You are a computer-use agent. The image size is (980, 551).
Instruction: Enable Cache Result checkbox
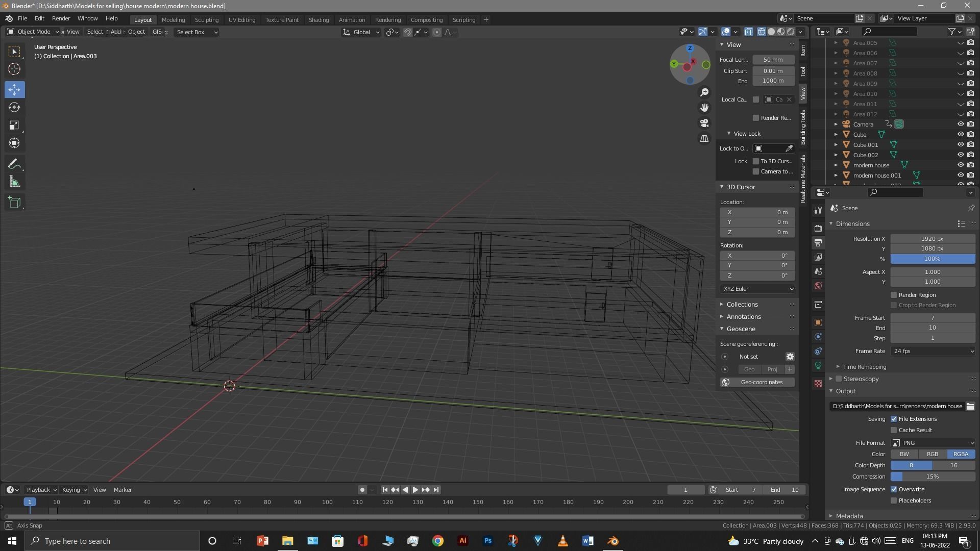pos(894,430)
